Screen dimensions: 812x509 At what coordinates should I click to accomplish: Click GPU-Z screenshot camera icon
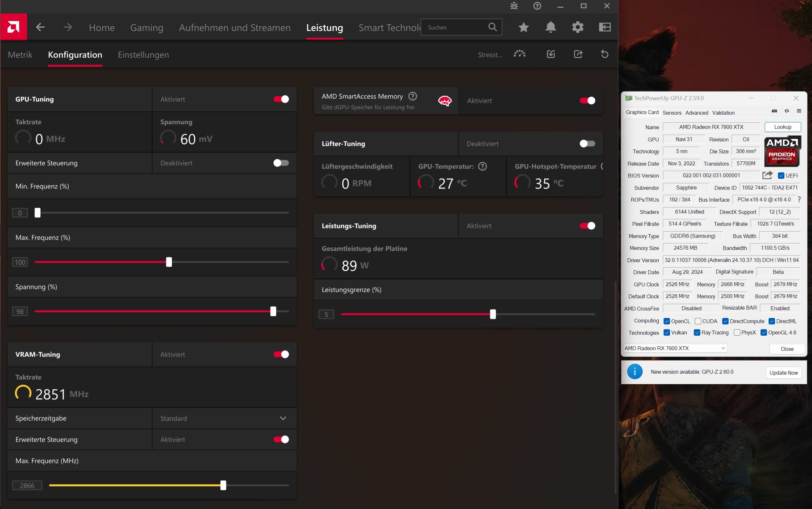774,111
